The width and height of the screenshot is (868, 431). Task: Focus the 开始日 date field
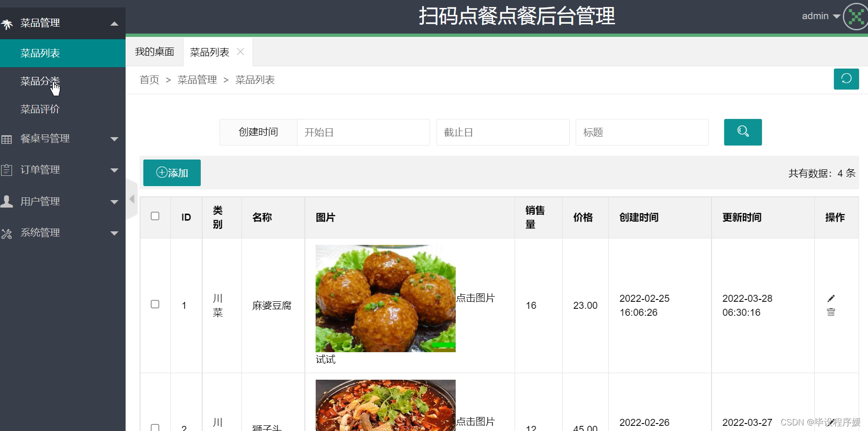[363, 132]
